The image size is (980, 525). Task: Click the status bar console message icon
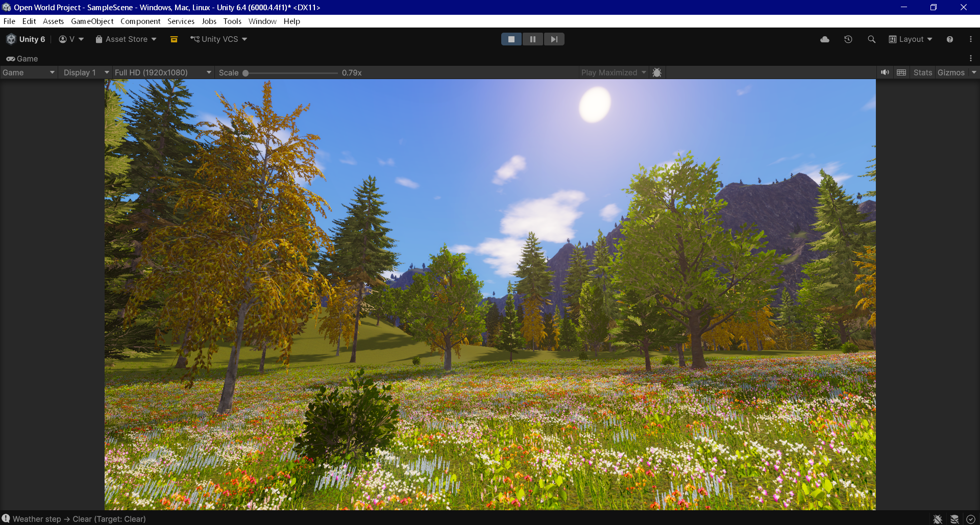tap(6, 518)
